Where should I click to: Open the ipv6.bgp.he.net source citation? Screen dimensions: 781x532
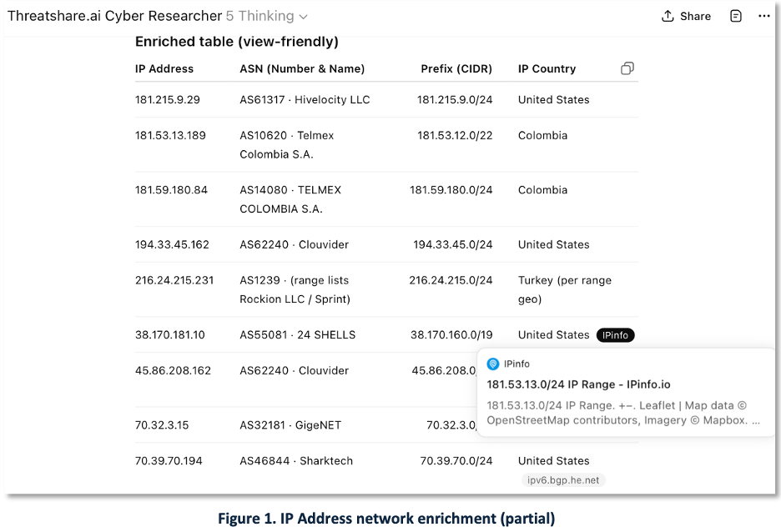(562, 479)
